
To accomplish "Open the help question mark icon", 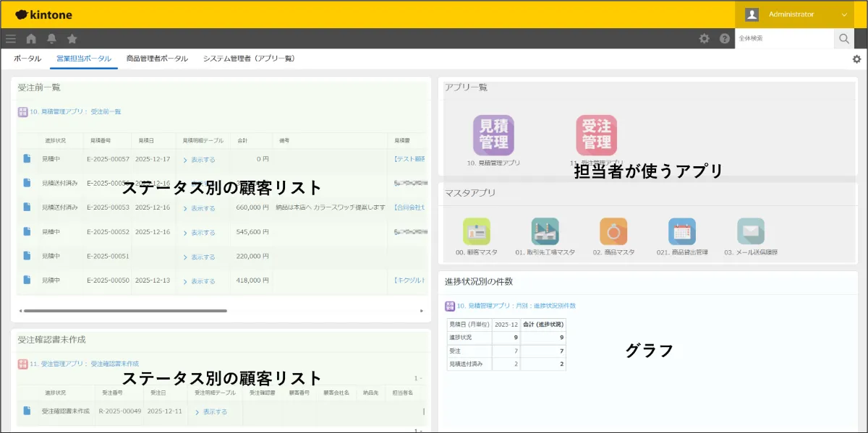I will 724,38.
